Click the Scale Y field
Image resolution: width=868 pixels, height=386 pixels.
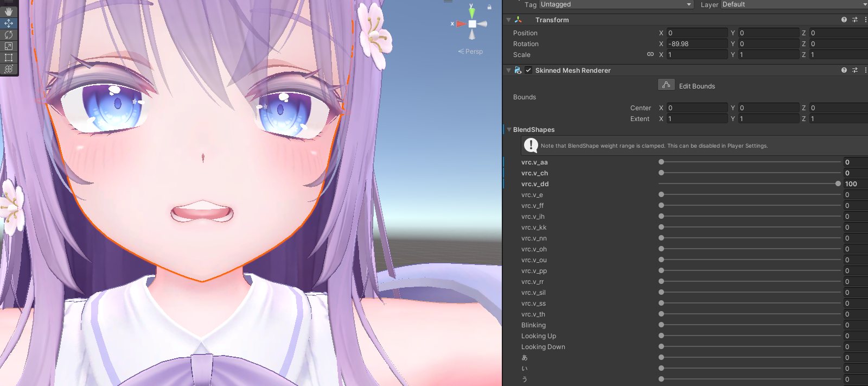(769, 54)
